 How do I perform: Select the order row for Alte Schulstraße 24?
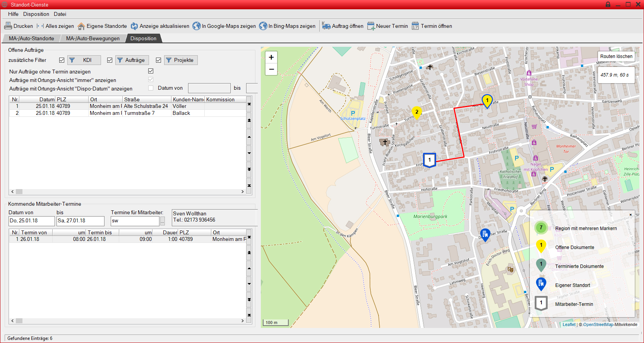click(128, 106)
